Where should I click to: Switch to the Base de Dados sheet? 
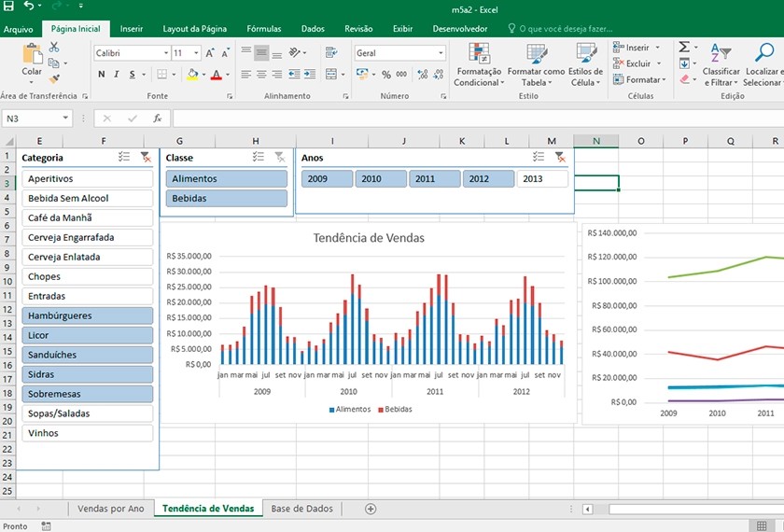[x=301, y=509]
